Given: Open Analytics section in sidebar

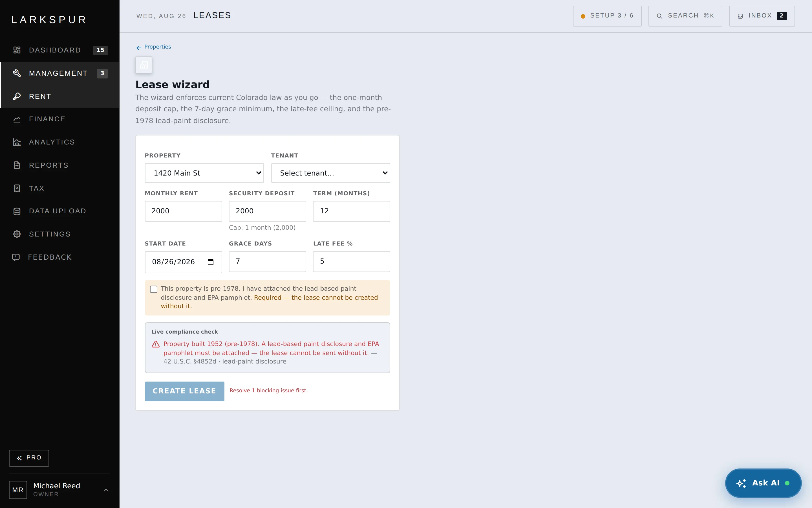Looking at the screenshot, I should coord(60,142).
